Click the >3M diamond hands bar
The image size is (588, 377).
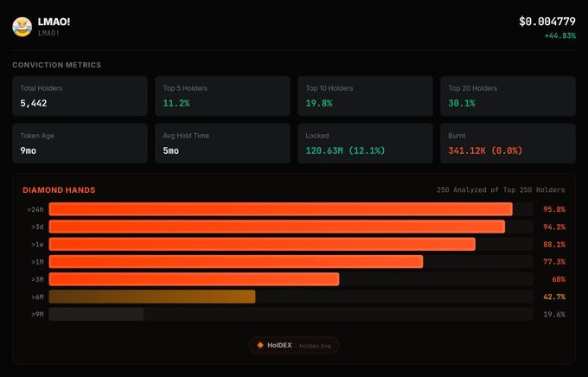[x=194, y=279]
